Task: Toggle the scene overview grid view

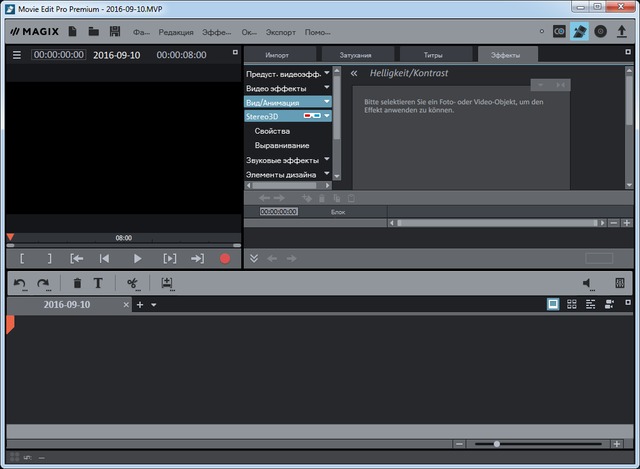Action: pos(571,304)
